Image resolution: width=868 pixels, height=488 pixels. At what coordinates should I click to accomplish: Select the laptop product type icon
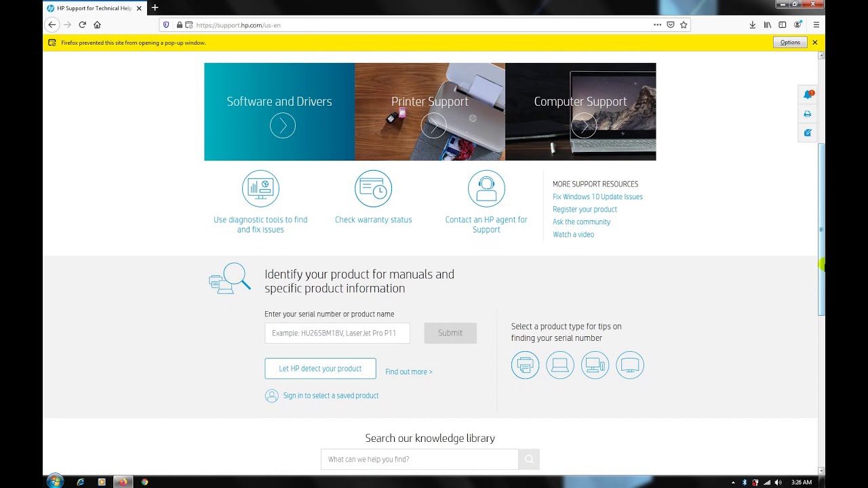click(x=560, y=365)
